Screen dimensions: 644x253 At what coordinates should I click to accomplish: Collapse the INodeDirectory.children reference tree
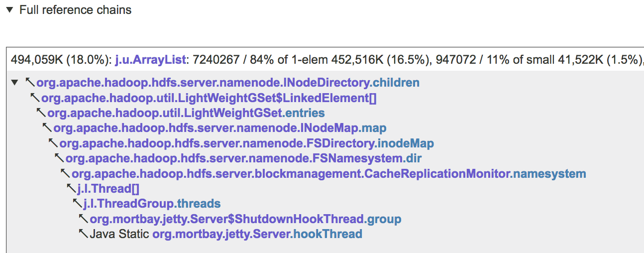point(14,83)
